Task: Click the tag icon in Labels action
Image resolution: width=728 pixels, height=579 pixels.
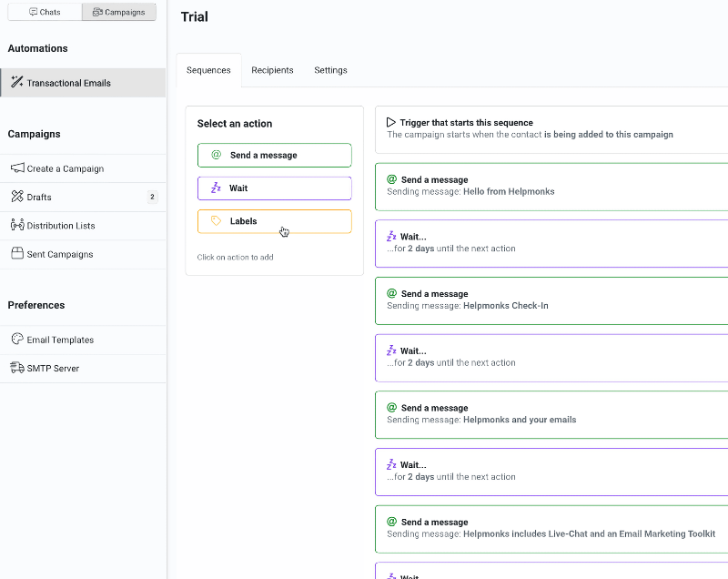Action: pyautogui.click(x=217, y=221)
